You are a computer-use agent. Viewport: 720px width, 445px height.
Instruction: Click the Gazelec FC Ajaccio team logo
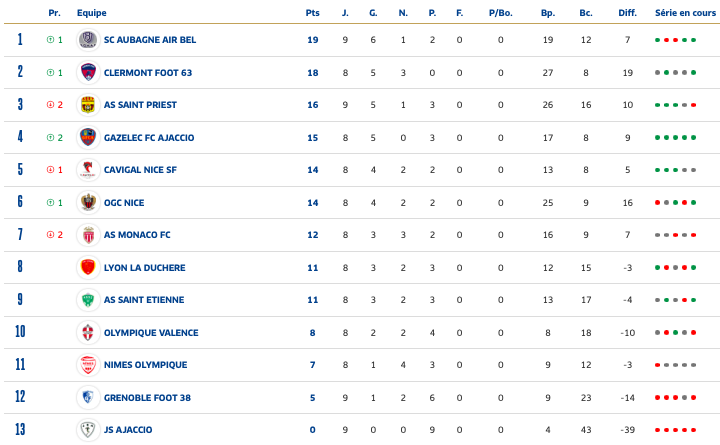point(88,137)
